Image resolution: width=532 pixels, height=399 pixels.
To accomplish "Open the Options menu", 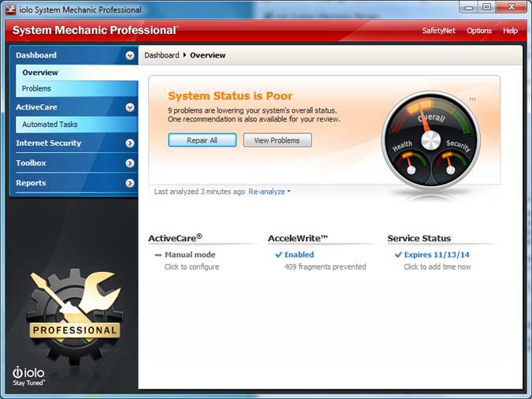I will coord(479,31).
